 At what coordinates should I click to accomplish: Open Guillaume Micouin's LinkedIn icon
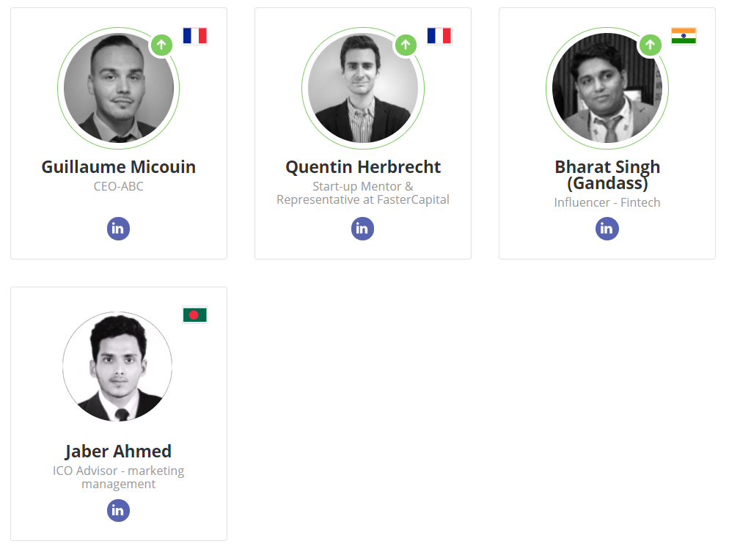(x=118, y=229)
